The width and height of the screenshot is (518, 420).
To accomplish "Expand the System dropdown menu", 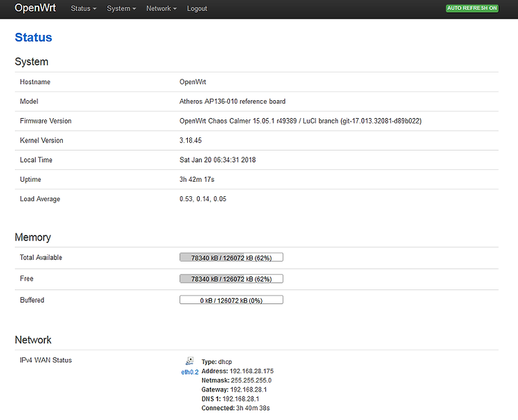I will [x=122, y=8].
